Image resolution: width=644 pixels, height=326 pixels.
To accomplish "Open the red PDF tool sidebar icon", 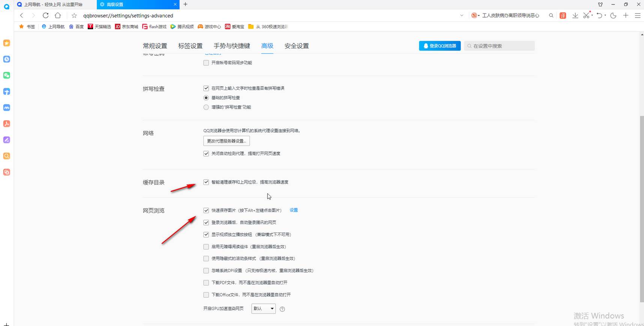I will coord(7,124).
